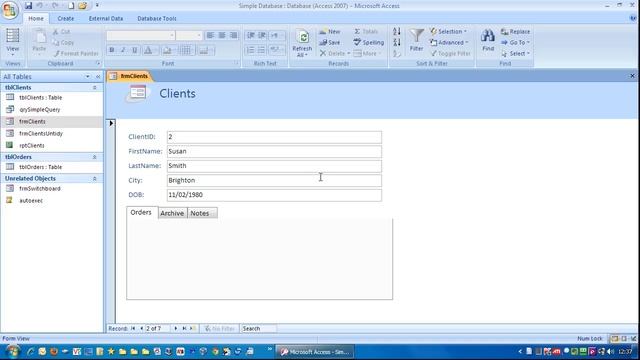
Task: Switch to the Database Tools tab
Action: click(x=157, y=18)
